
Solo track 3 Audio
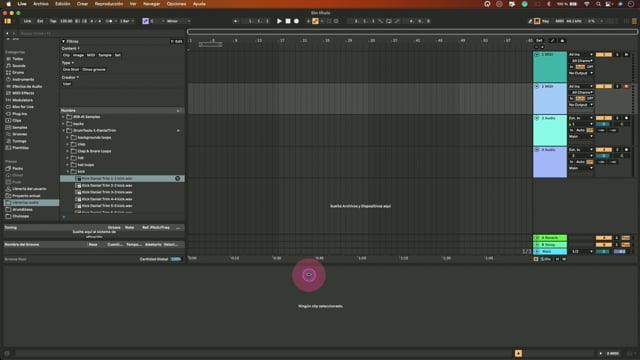pos(617,118)
